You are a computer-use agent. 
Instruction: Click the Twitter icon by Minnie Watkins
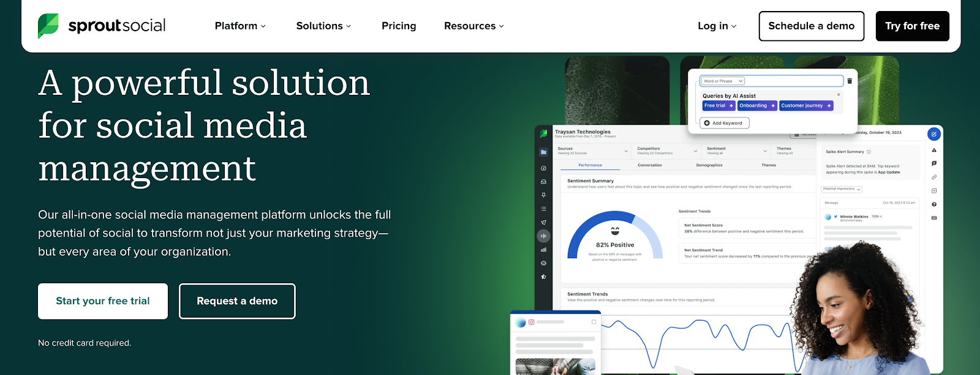pos(835,217)
